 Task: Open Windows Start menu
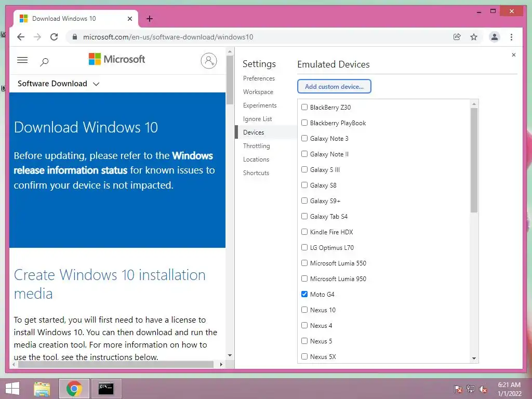[x=12, y=389]
